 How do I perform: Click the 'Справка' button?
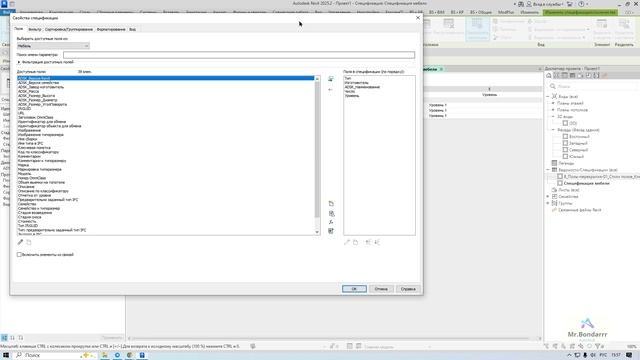408,289
